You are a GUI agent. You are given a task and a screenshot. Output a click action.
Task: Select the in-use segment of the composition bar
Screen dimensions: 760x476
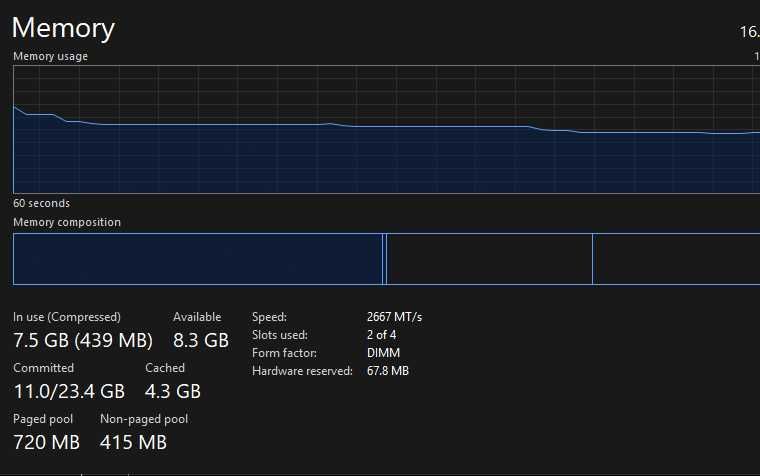coord(197,259)
